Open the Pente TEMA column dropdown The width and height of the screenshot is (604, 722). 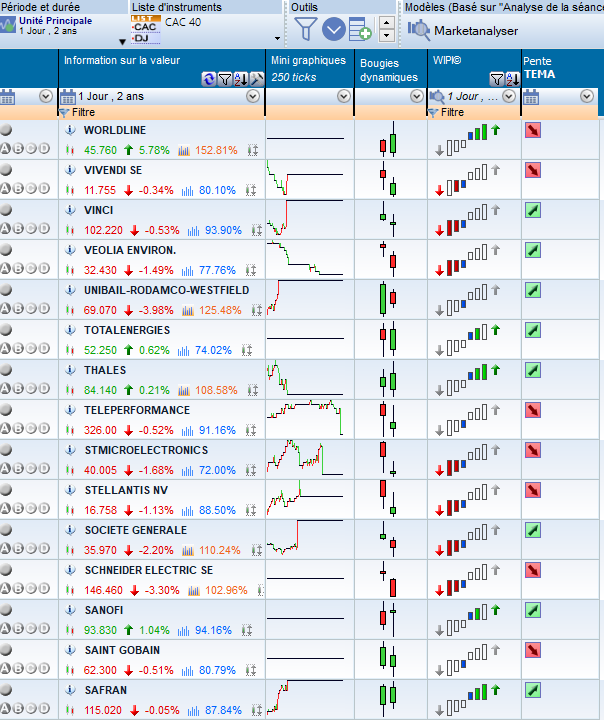click(x=587, y=96)
